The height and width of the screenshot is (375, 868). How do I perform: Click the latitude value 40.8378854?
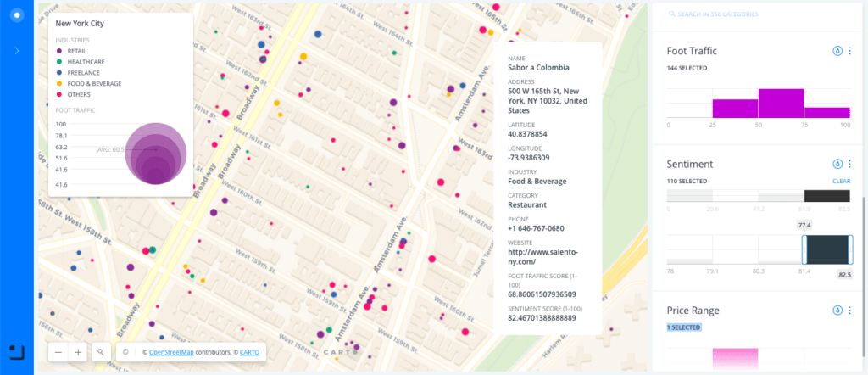pyautogui.click(x=528, y=134)
